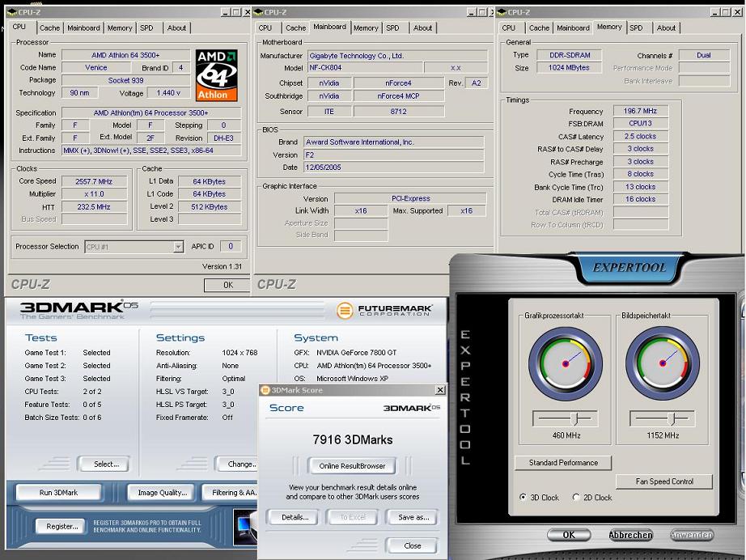Click the 3DMark05 logo in main window
746x560 pixels.
(x=79, y=310)
